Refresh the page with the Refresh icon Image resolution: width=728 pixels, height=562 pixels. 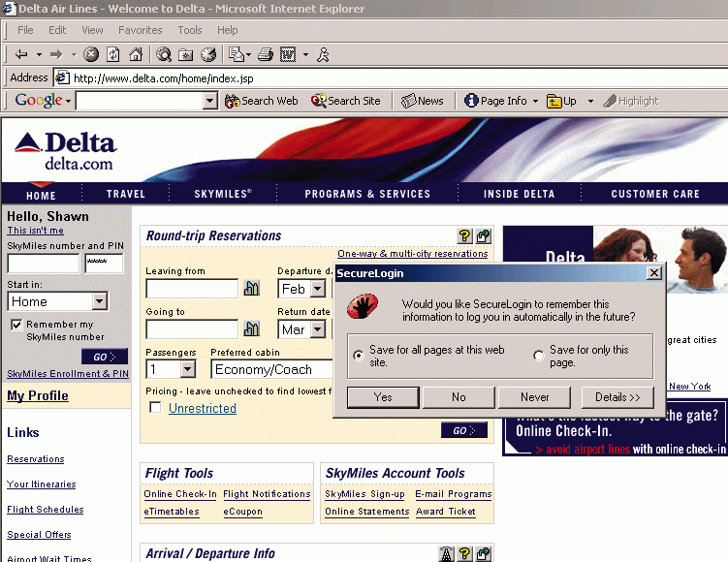click(113, 55)
